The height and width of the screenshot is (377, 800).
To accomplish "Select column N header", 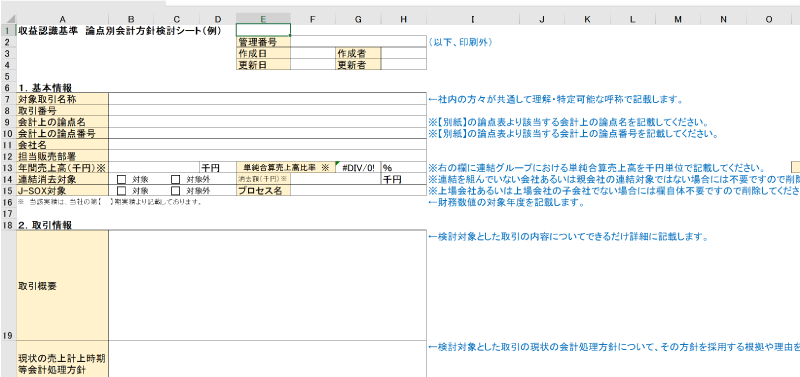I will click(x=723, y=19).
